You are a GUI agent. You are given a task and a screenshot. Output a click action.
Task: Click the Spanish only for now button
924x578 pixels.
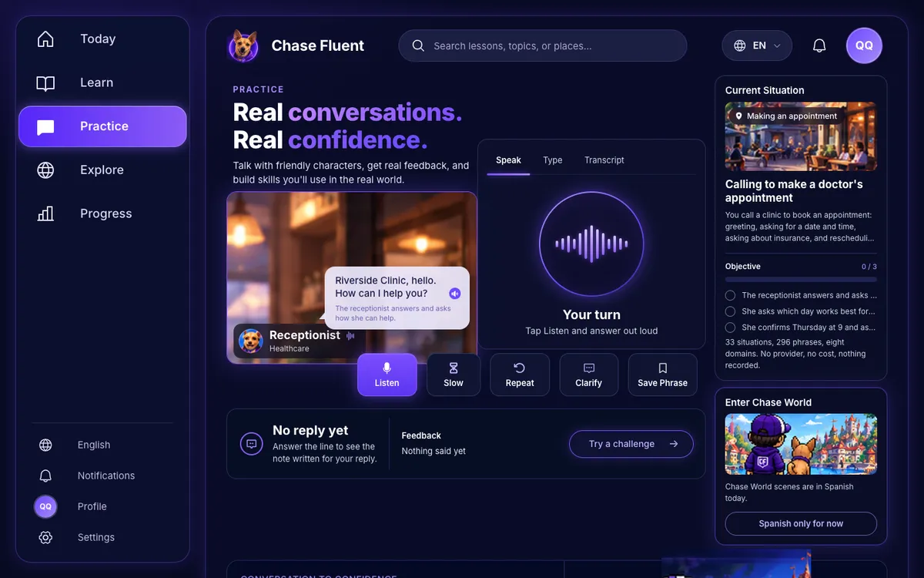coord(801,523)
